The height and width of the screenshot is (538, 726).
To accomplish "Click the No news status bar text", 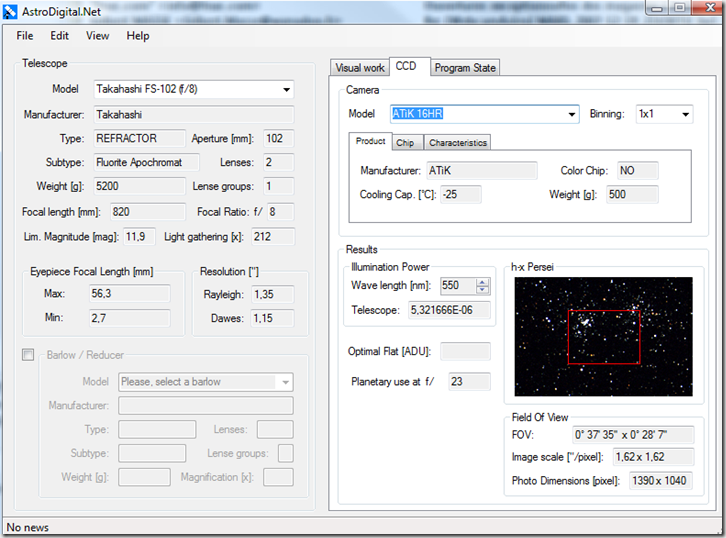I will pos(28,527).
